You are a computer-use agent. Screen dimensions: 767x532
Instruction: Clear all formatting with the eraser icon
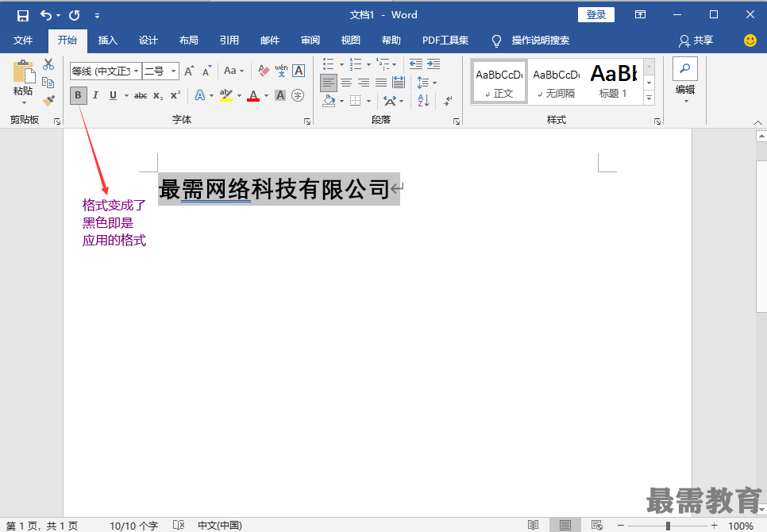click(x=264, y=71)
